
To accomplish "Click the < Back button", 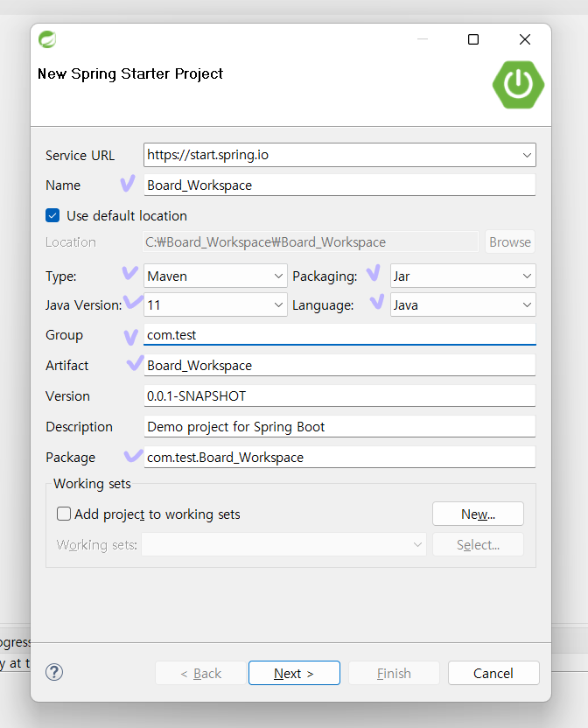I will point(200,673).
